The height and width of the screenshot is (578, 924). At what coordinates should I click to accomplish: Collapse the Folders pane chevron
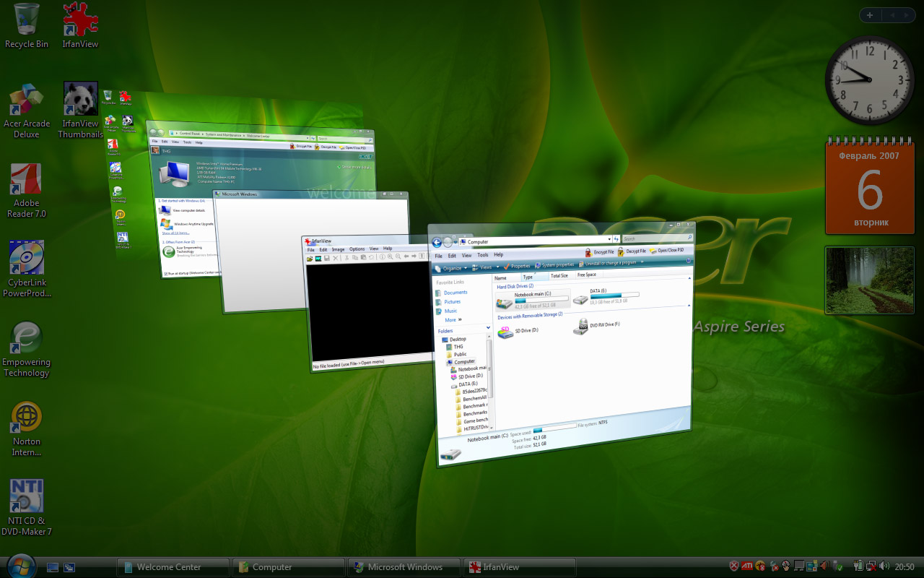(488, 329)
